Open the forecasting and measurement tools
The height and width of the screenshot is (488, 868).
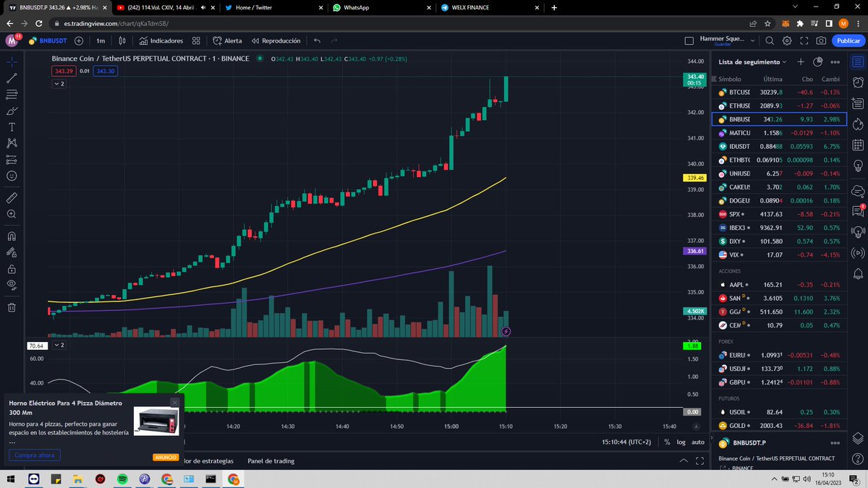click(x=12, y=159)
